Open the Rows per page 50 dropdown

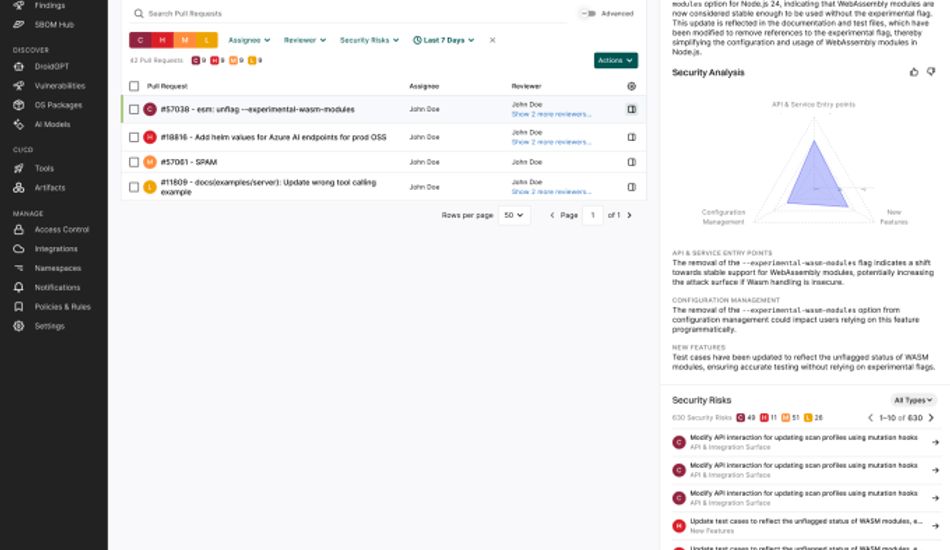pyautogui.click(x=514, y=215)
